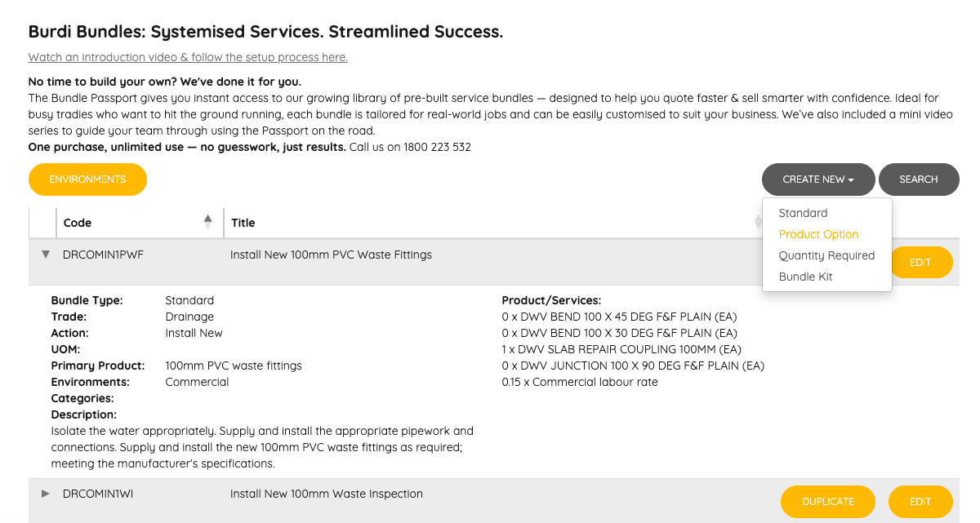
Task: Select the DRCOMIN1PWF code cell
Action: (103, 255)
